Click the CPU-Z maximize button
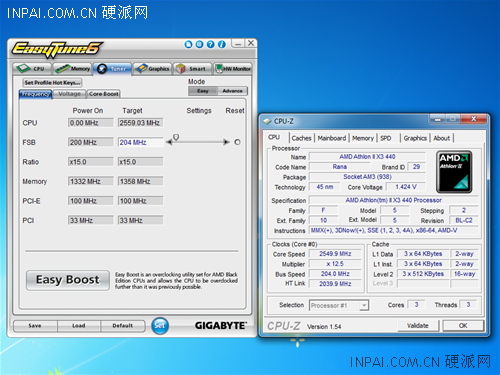Viewport: 500px width, 375px height. pos(453,119)
